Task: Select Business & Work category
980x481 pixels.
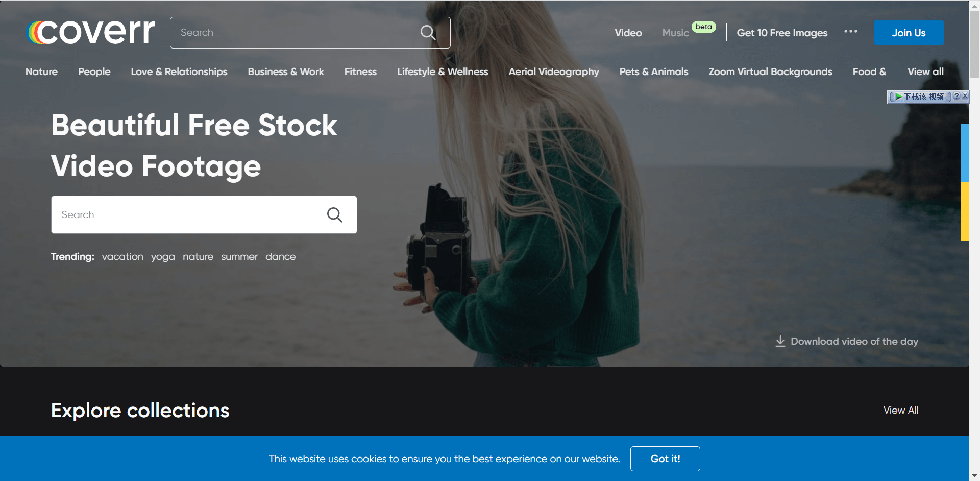Action: [x=286, y=71]
